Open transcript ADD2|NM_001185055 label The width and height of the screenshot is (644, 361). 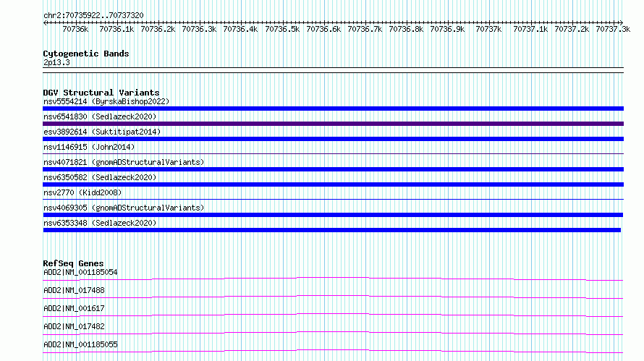tap(80, 344)
